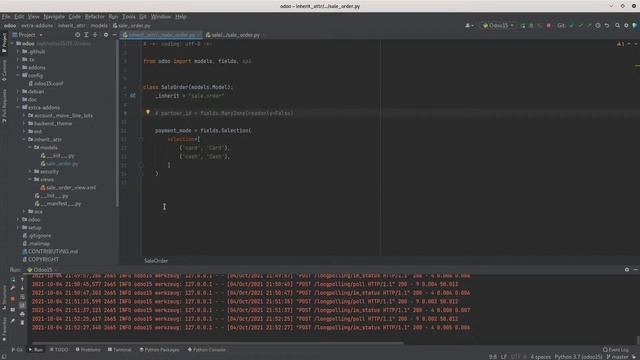Click the Rerun icon in Run panel
The height and width of the screenshot is (360, 640).
pos(13,280)
